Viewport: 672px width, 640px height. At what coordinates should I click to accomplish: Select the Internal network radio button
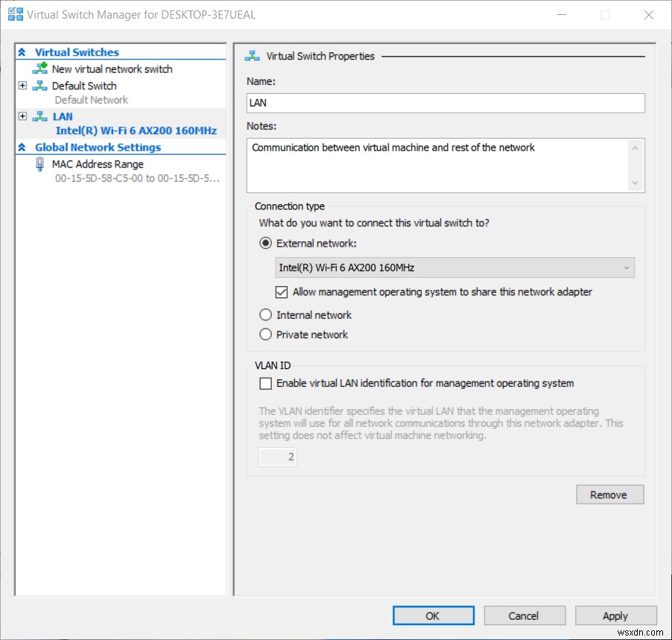pyautogui.click(x=265, y=314)
